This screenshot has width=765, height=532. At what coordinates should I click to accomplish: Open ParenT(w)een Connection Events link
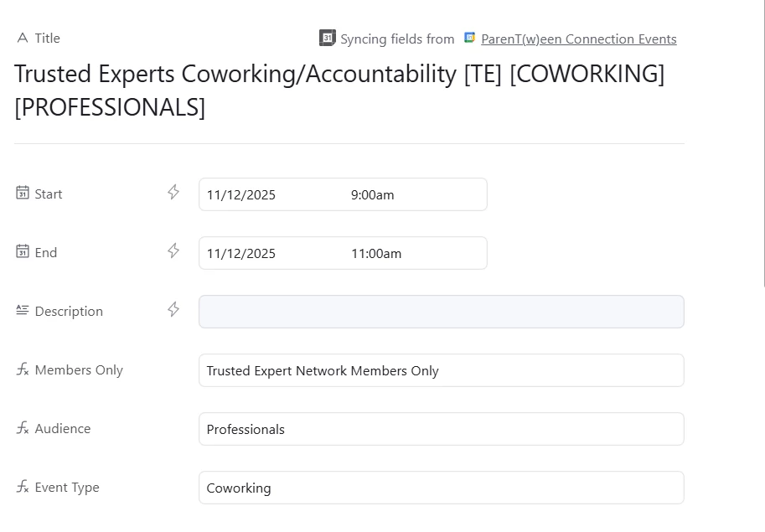point(579,39)
